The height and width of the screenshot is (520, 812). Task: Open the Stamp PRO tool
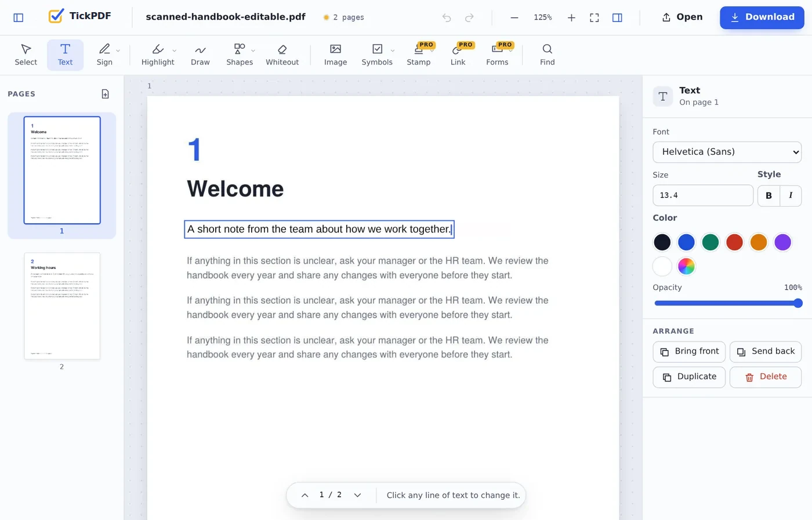(419, 55)
